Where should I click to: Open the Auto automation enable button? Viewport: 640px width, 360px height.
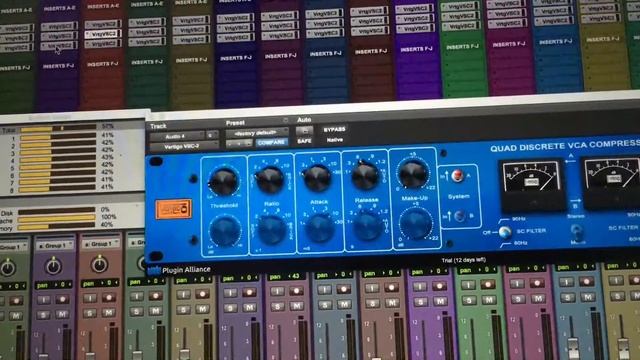pos(304,131)
